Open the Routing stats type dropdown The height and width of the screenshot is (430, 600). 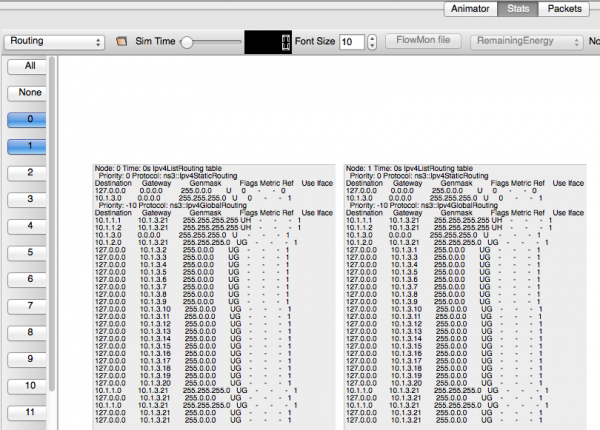click(55, 42)
